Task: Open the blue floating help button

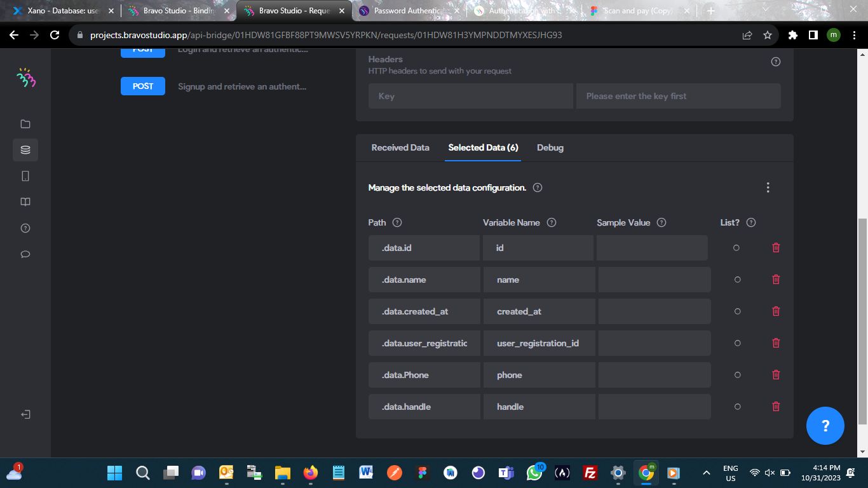Action: tap(825, 426)
